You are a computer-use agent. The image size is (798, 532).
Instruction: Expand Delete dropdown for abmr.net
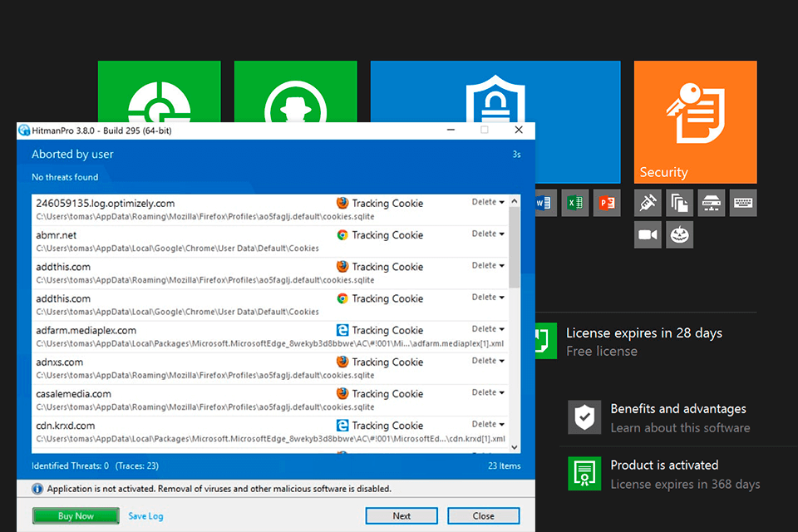(x=488, y=234)
